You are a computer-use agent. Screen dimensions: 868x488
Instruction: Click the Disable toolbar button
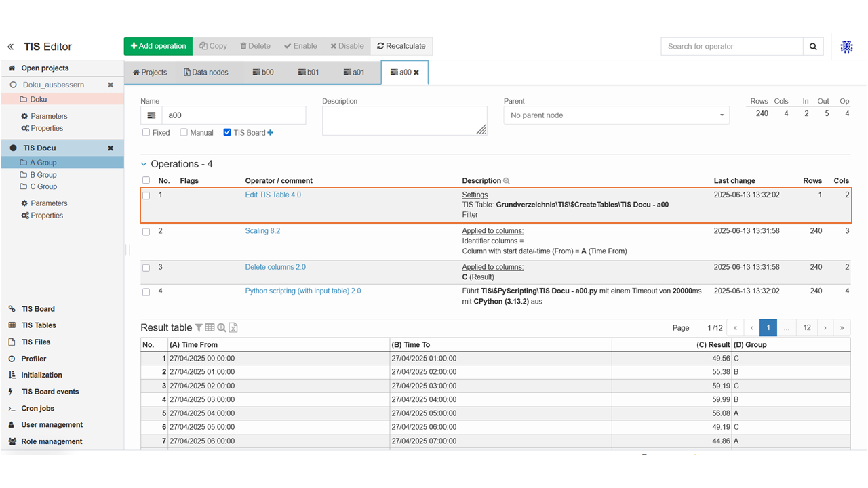point(347,46)
